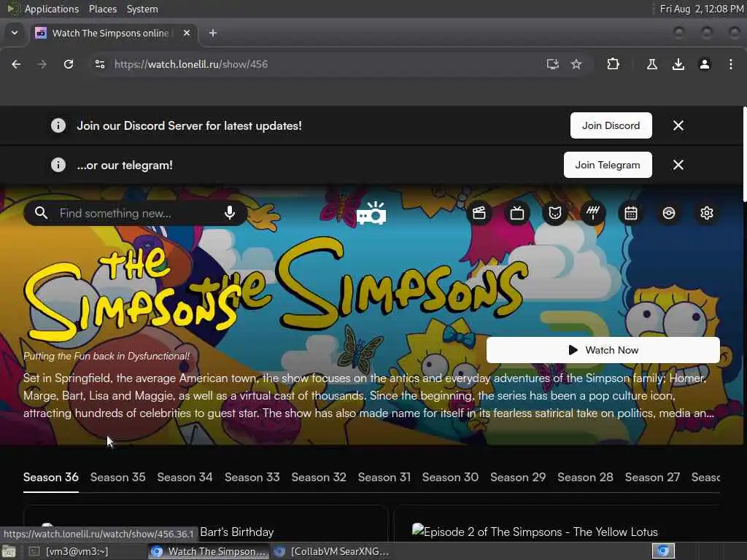Open the live TV antenna icon

coord(592,213)
